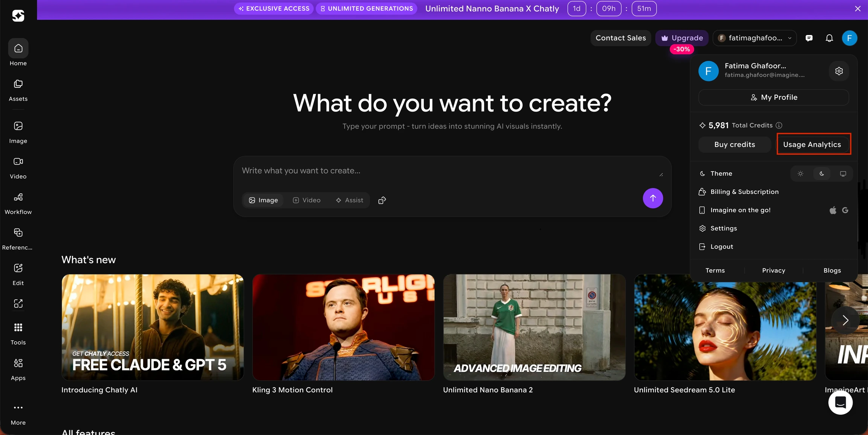Open Blogs link
This screenshot has height=435, width=868.
click(832, 270)
